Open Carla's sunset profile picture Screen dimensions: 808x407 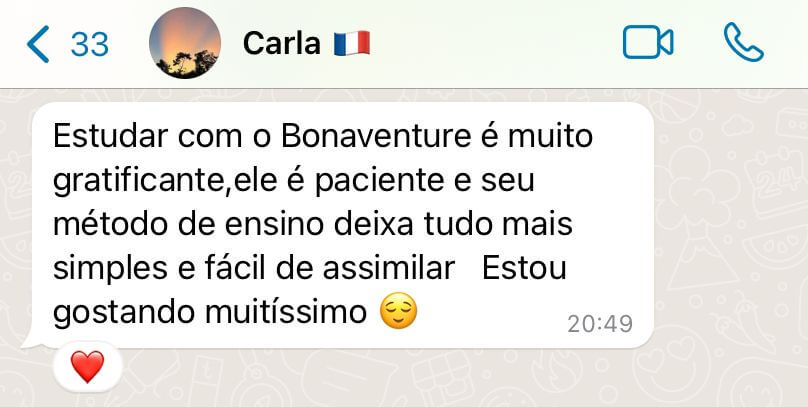[x=185, y=43]
